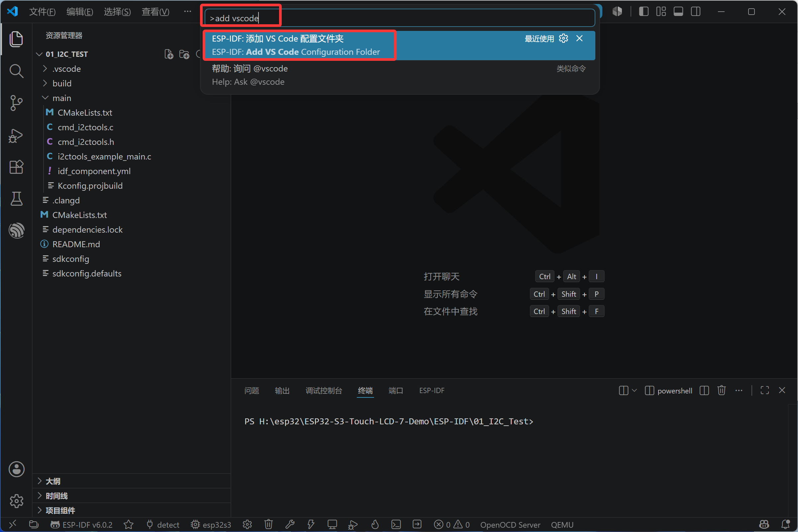Open errors and warnings count in status bar
The width and height of the screenshot is (798, 532).
point(452,525)
